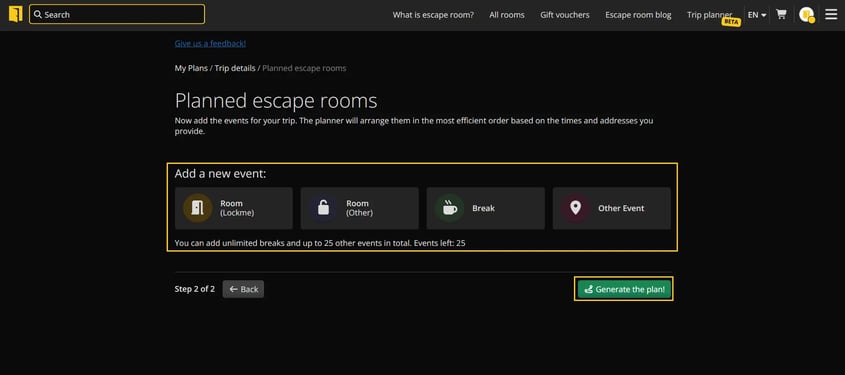Expand the EN language dropdown
The image size is (845, 375).
(x=757, y=15)
